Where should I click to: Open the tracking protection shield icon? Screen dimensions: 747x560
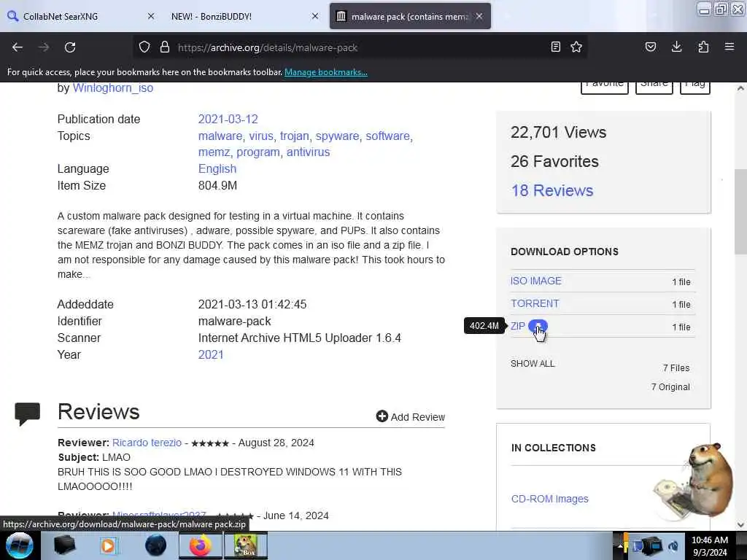click(x=144, y=47)
